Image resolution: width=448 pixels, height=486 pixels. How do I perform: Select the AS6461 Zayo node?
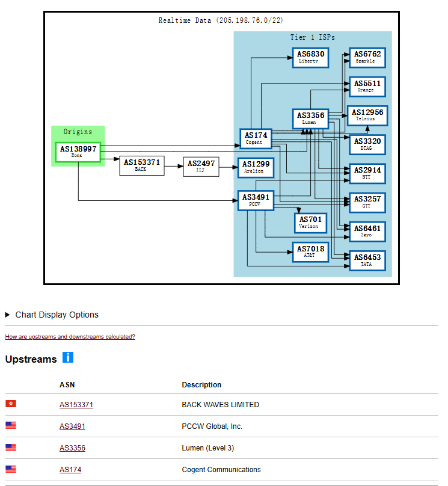click(367, 232)
